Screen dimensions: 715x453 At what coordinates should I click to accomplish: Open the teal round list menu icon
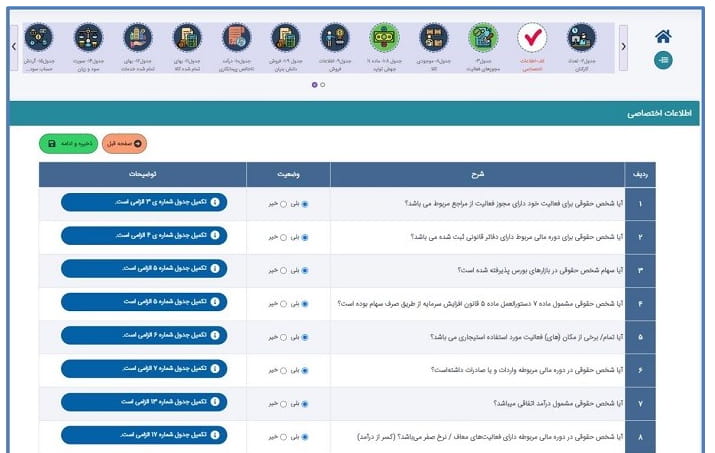click(x=663, y=60)
